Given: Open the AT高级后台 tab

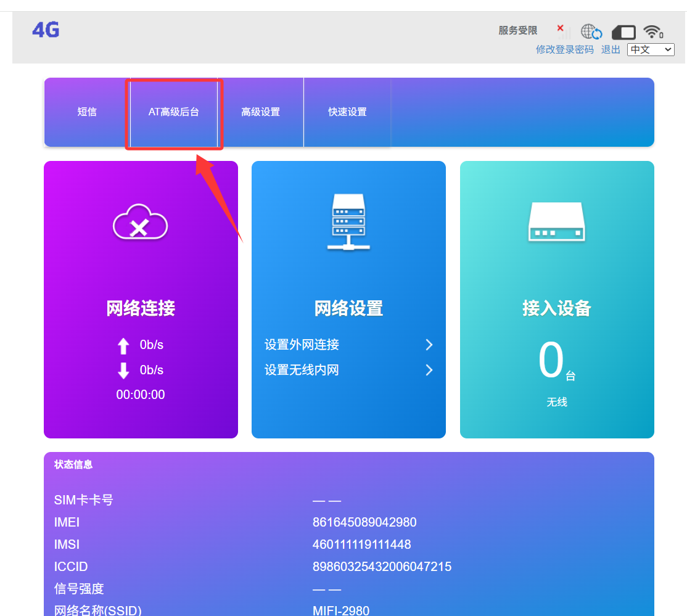Looking at the screenshot, I should (174, 112).
